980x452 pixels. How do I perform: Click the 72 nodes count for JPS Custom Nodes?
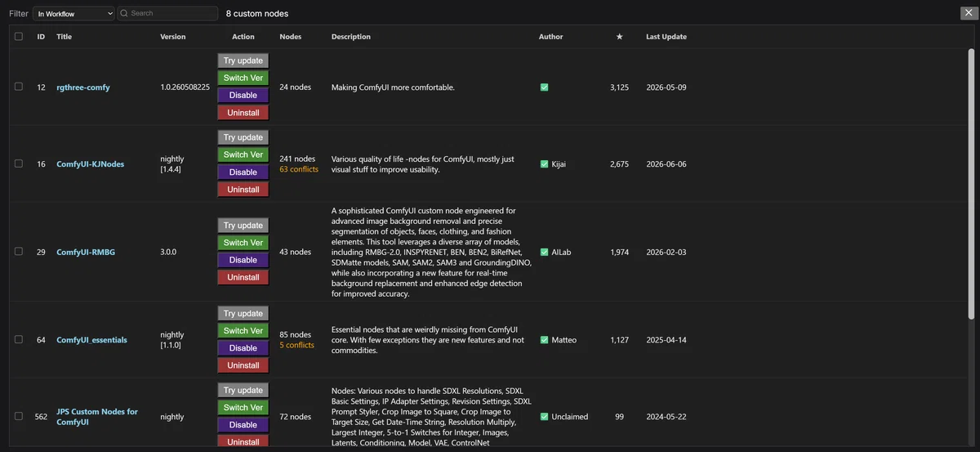[x=295, y=417]
